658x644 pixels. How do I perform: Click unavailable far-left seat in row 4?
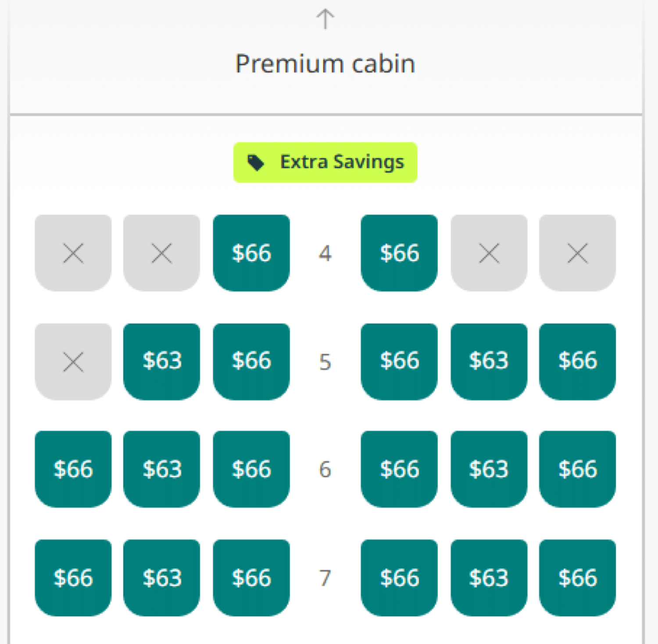(x=73, y=253)
